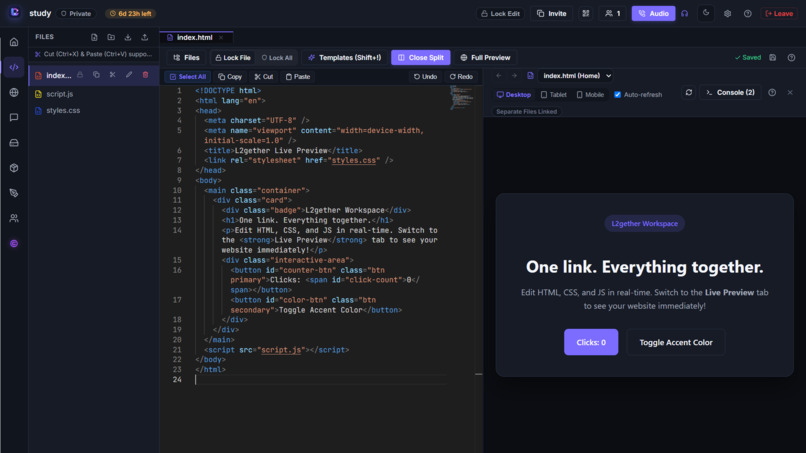Viewport: 806px width, 453px height.
Task: Delete index.html using red trash icon
Action: (145, 75)
